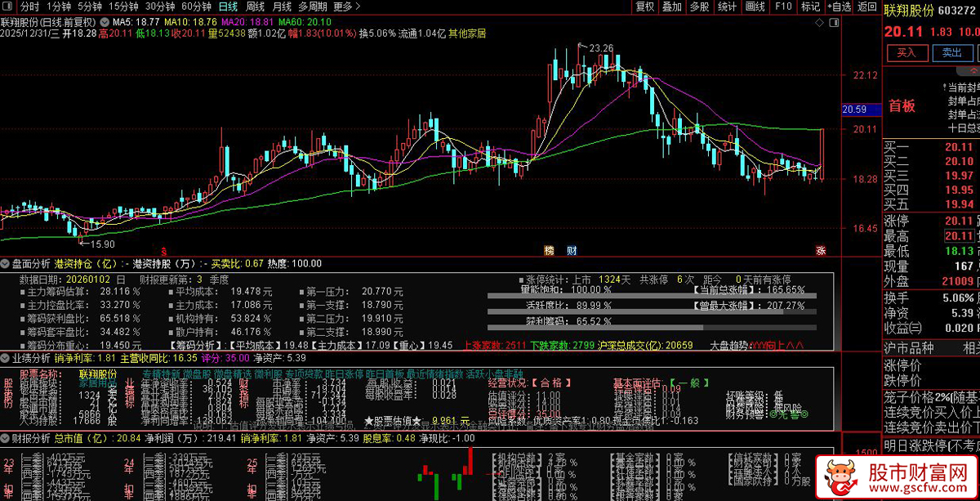
Task: Click the 20.59 price axis marker
Action: (854, 109)
